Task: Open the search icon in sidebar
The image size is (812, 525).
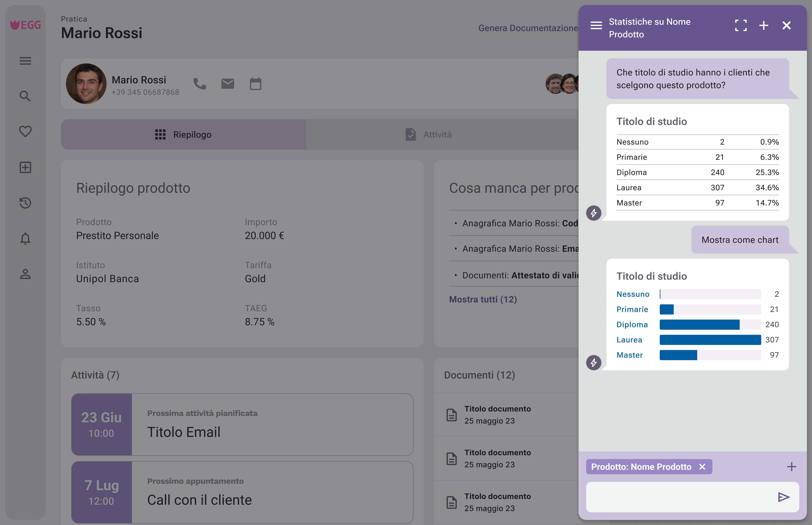Action: tap(25, 96)
